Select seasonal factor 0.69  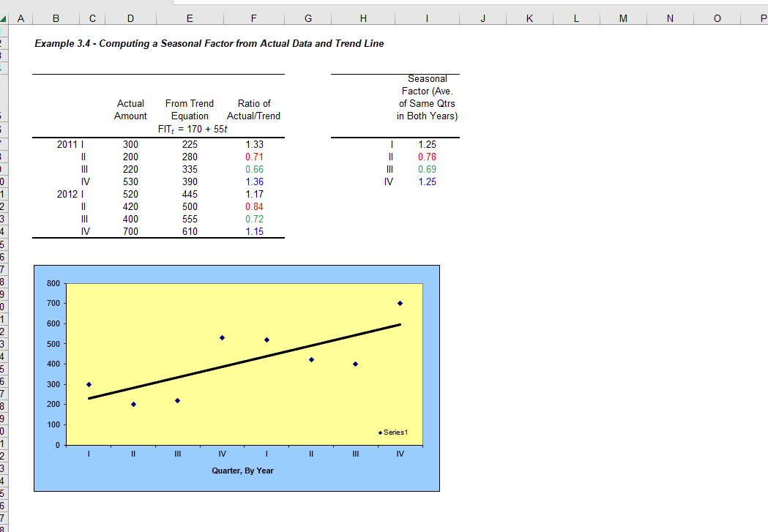pos(427,169)
